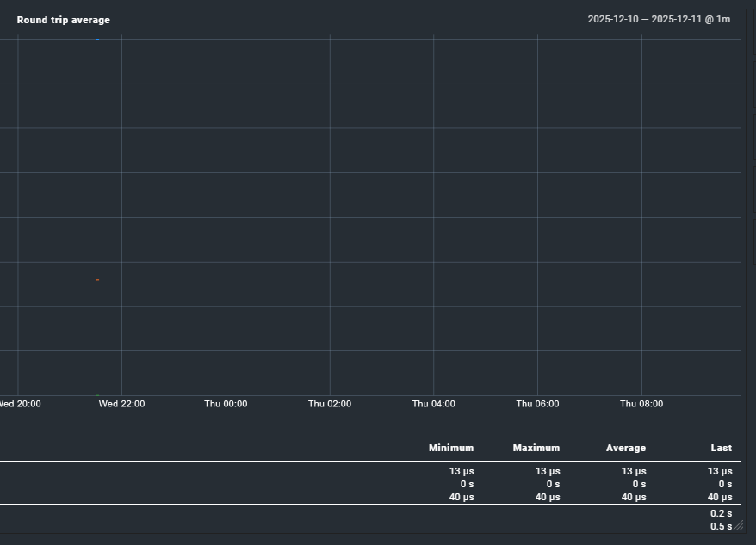756x545 pixels.
Task: Click the Thu 06:00 time axis label
Action: pos(537,404)
